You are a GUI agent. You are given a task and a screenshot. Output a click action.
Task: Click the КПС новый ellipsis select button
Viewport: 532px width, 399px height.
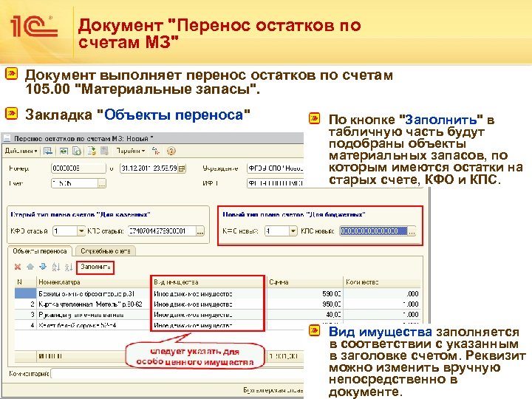pos(412,231)
